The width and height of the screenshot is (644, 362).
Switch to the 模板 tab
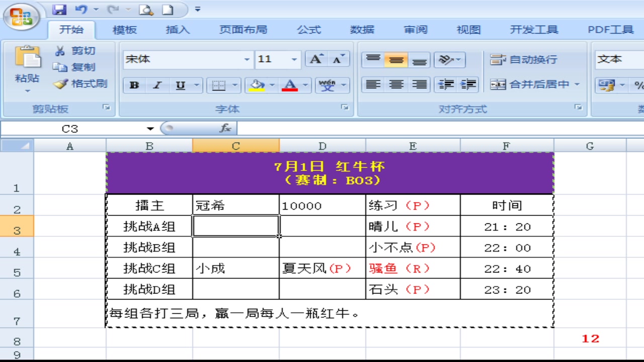[124, 30]
